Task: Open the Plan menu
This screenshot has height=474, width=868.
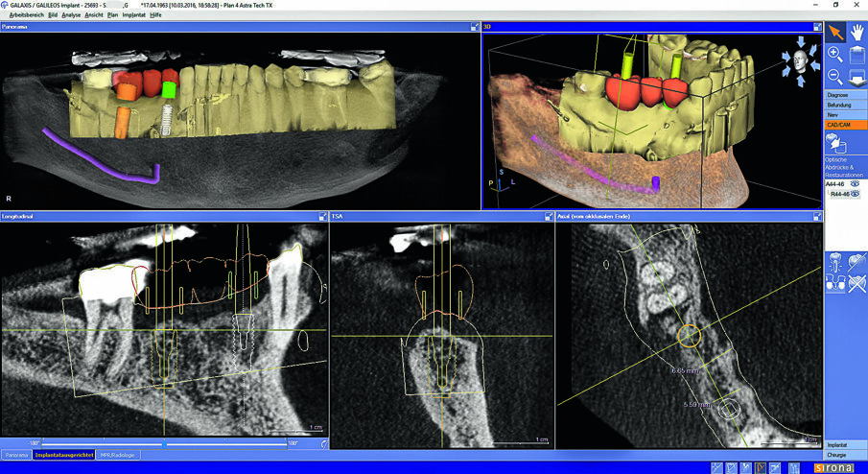Action: coord(113,15)
